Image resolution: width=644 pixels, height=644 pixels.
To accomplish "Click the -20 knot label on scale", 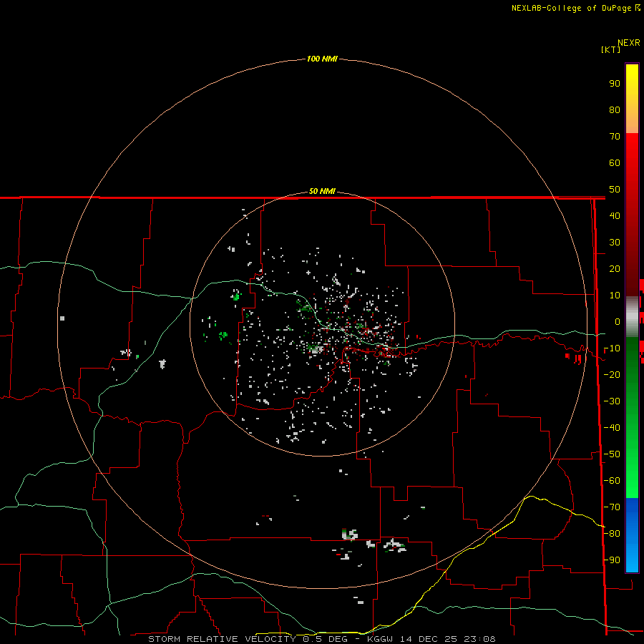I will tap(612, 375).
